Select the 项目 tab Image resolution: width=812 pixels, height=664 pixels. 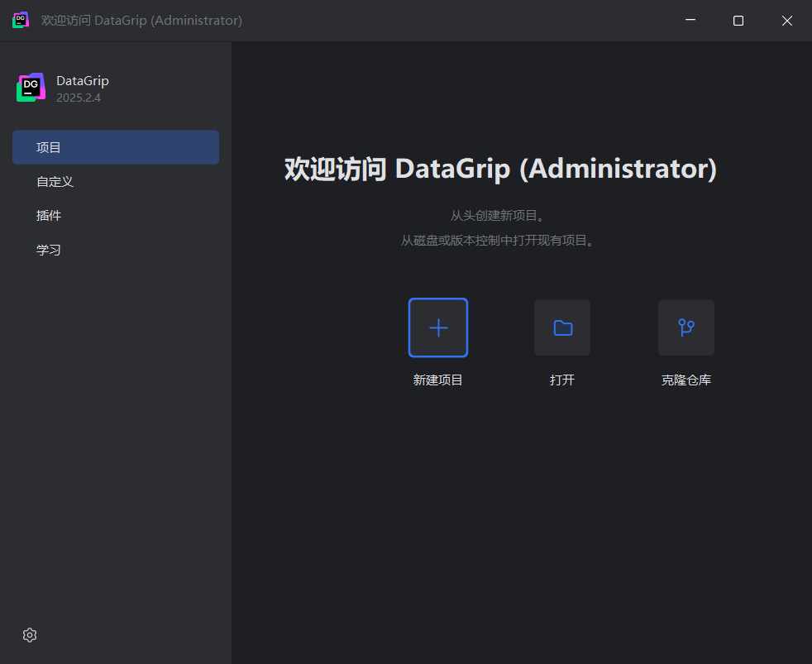click(x=116, y=147)
